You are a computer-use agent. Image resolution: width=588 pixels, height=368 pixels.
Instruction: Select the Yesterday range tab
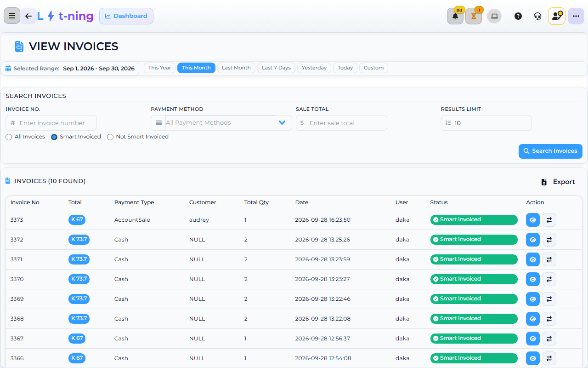[314, 68]
